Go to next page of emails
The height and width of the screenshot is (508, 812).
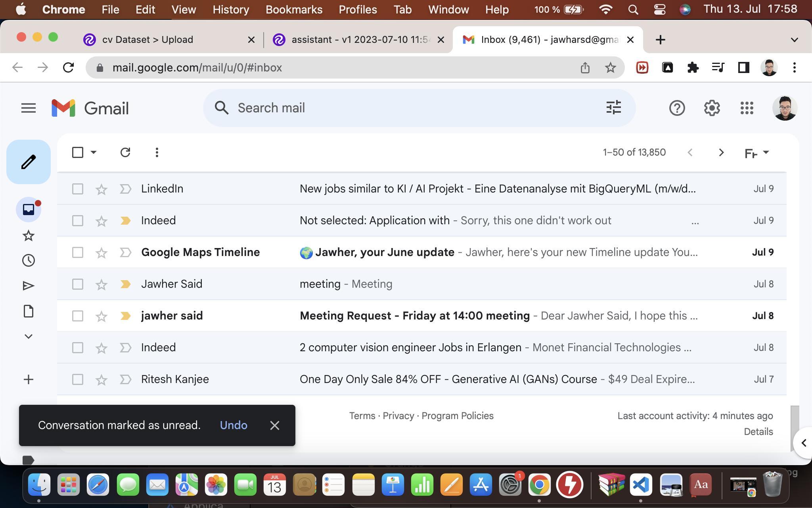coord(721,152)
